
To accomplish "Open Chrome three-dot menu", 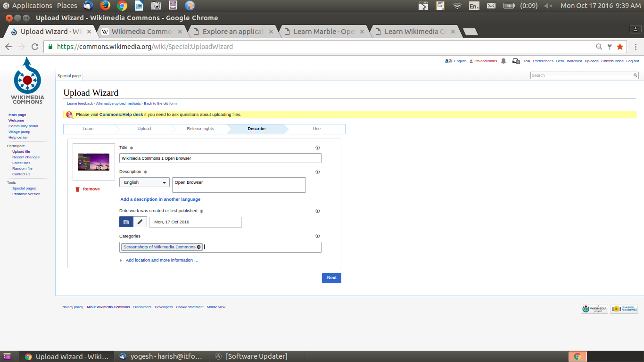I will (x=636, y=47).
